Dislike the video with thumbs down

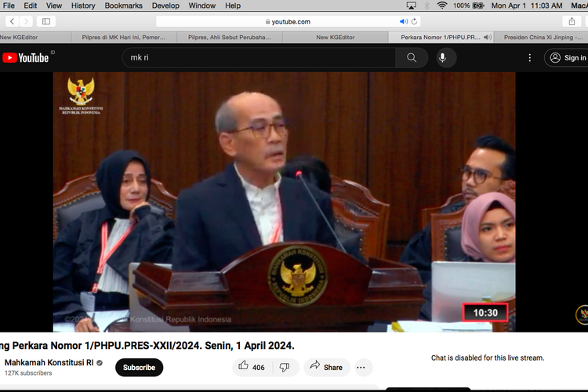click(285, 366)
